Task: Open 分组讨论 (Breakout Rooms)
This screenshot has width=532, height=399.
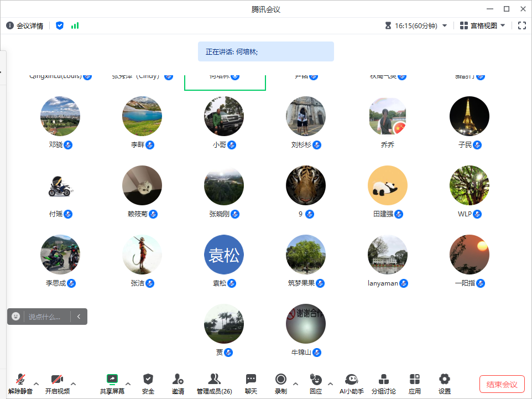Action: tap(383, 383)
